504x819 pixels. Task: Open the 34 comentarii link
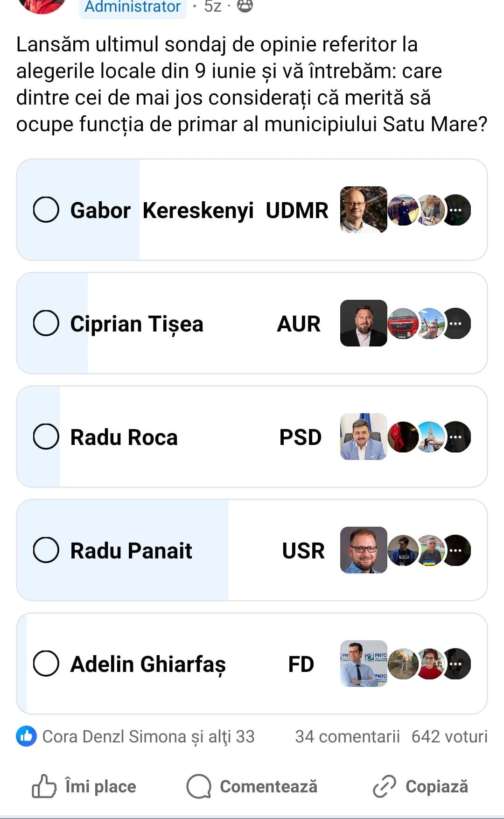[x=347, y=736]
